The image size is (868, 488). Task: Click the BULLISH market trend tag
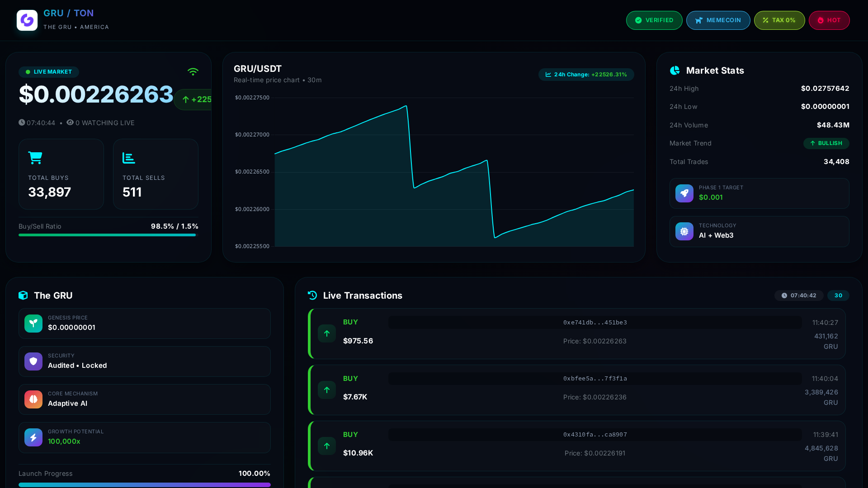pyautogui.click(x=826, y=143)
